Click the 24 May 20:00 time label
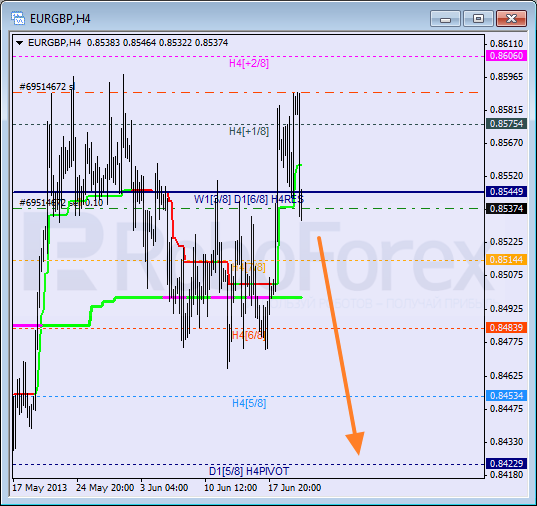537x506 pixels. click(x=105, y=488)
